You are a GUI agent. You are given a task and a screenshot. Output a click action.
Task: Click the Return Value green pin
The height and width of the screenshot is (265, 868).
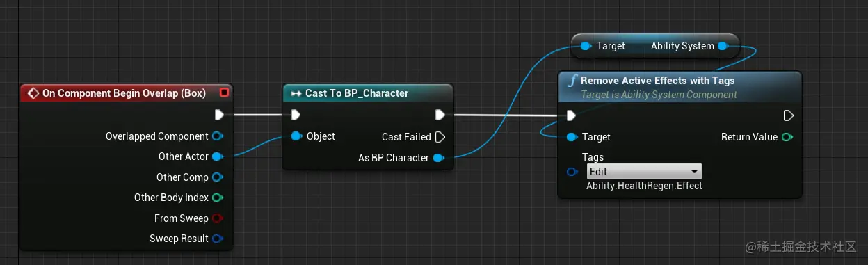point(787,137)
